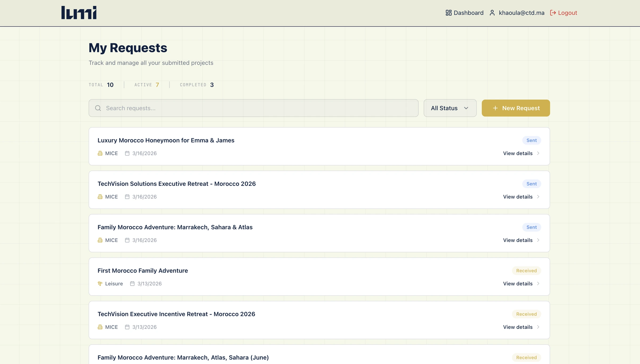Focus the Search requests input field
Viewport: 640px width, 364px height.
coord(253,108)
